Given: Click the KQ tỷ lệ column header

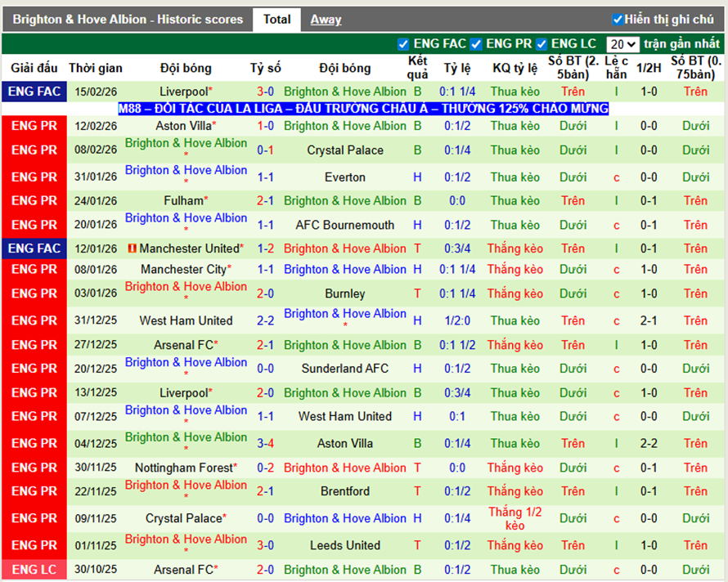Looking at the screenshot, I should [x=515, y=68].
